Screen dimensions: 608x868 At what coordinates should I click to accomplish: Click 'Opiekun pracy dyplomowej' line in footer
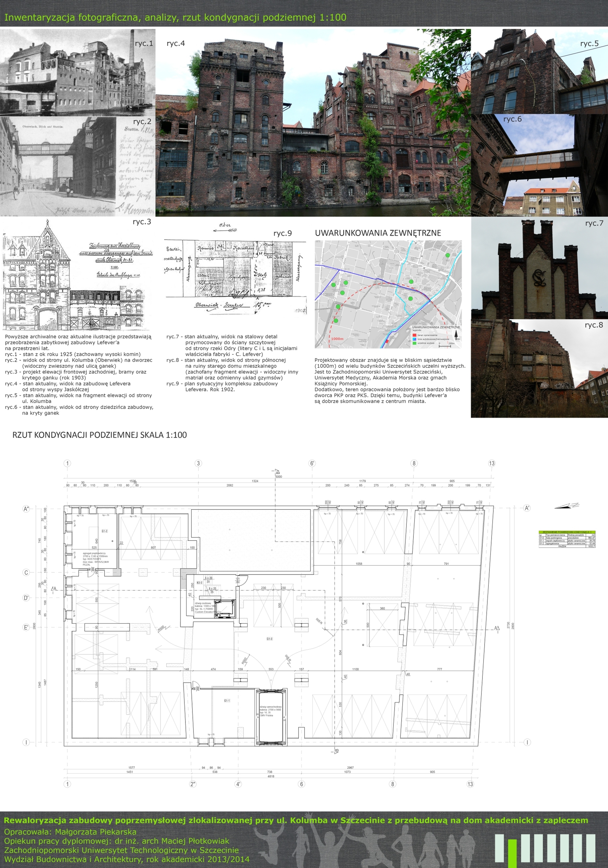116,841
